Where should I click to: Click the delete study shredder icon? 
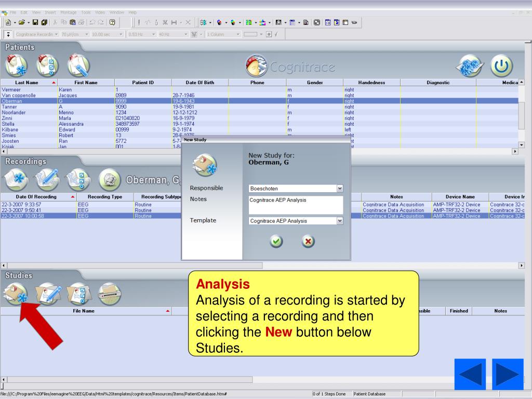[x=110, y=294]
